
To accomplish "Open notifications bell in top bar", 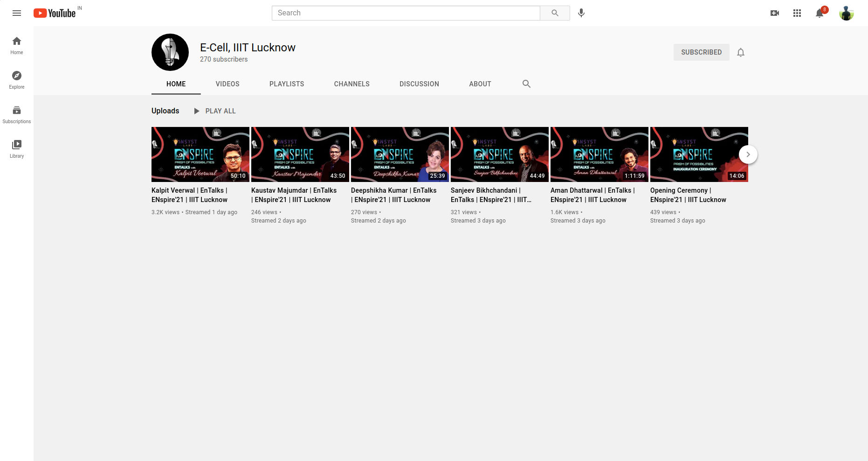I will (820, 13).
